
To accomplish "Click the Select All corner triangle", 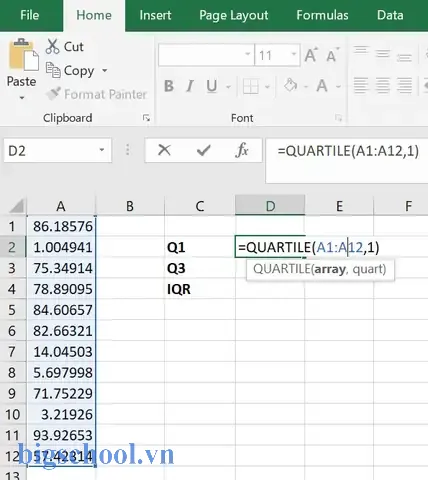I will (16, 206).
